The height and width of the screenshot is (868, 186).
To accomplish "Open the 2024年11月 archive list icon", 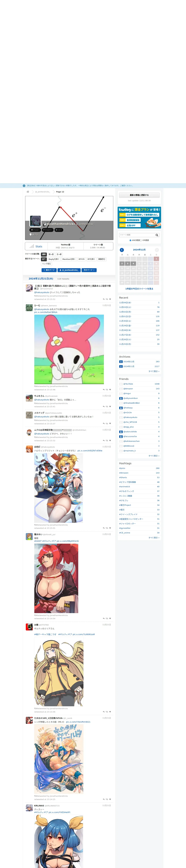I will coord(121,366).
